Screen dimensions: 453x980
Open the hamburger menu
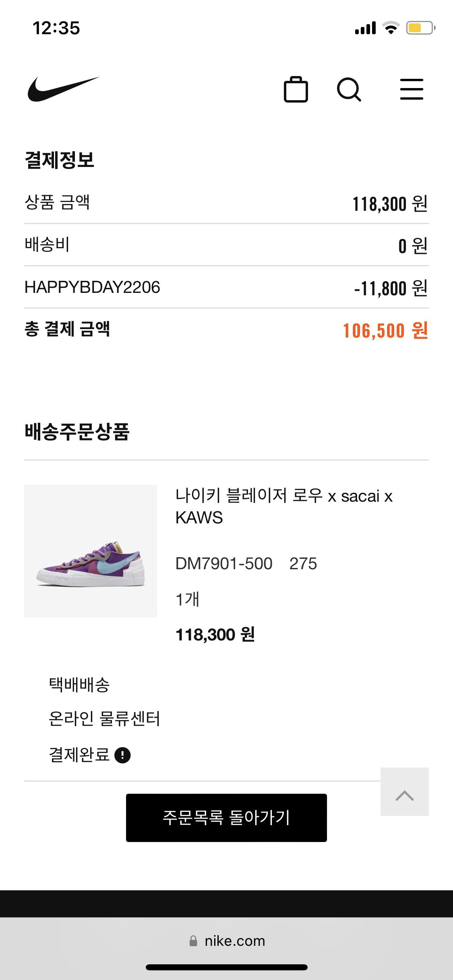click(412, 89)
